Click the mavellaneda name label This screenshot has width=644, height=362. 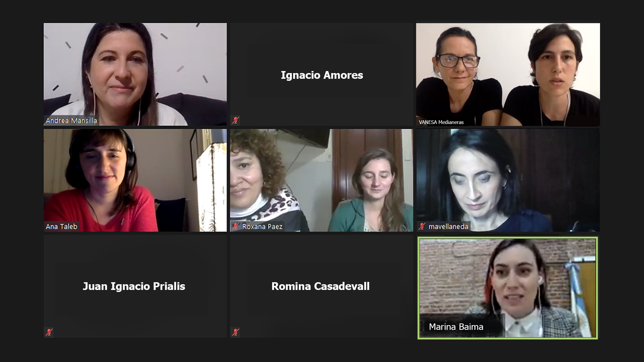point(448,227)
